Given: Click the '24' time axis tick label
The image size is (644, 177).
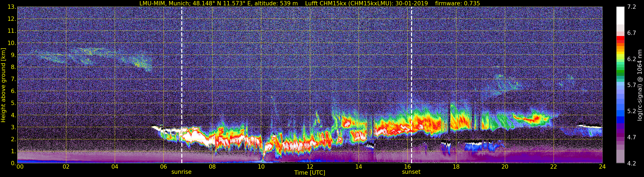Looking at the screenshot, I should click(x=602, y=167).
